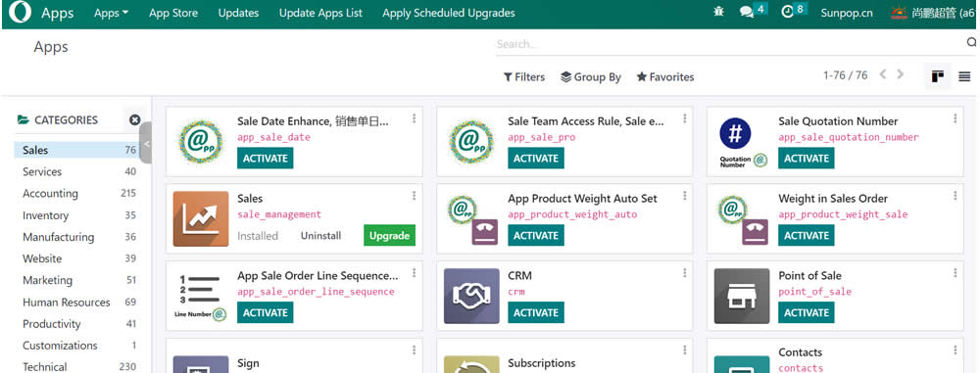
Task: Click the CRM handshake icon
Action: tap(471, 297)
